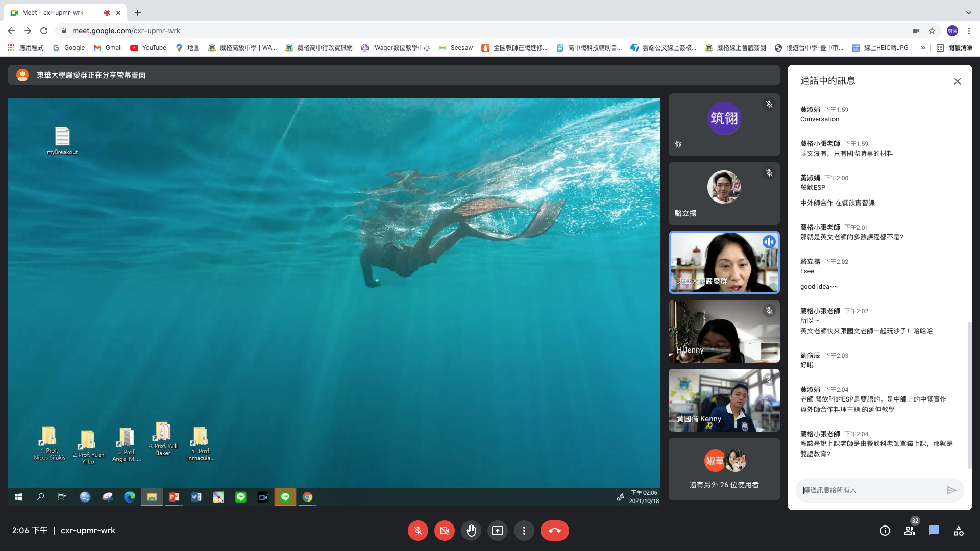Click the tile showing 26 other users
980x551 pixels.
point(724,469)
